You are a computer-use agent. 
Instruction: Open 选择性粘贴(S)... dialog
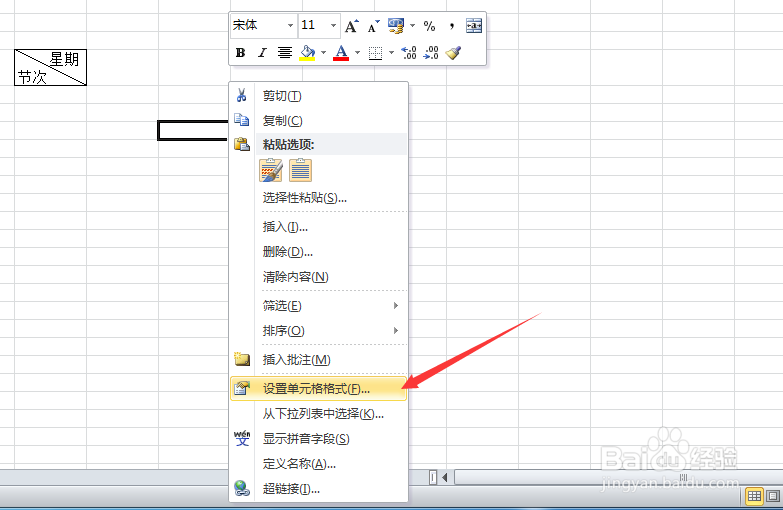click(x=319, y=198)
